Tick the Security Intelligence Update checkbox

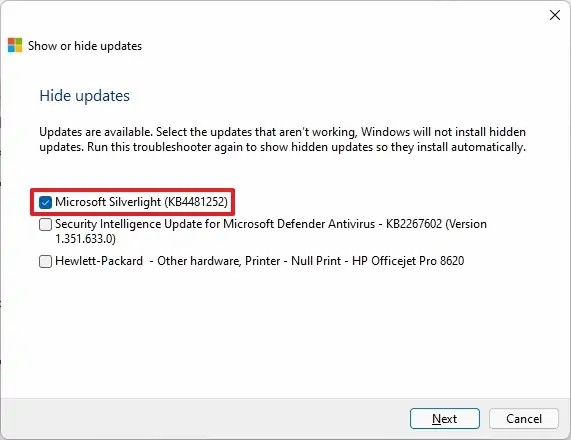point(46,224)
